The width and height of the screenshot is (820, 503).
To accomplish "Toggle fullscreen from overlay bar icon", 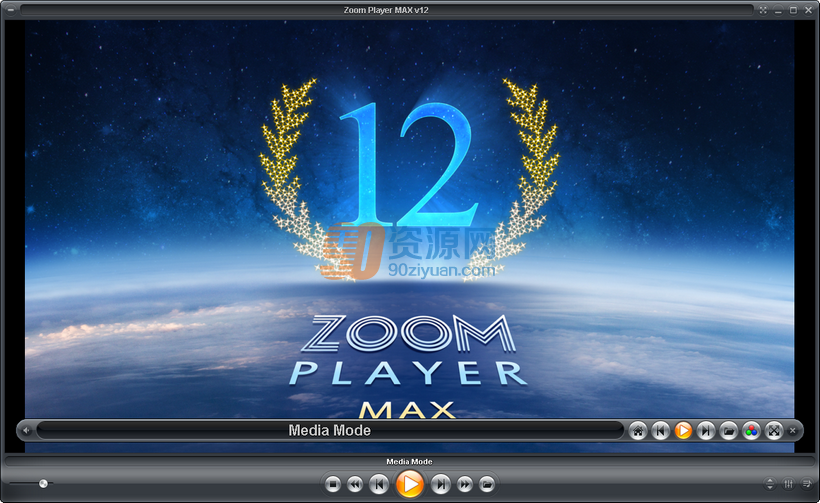I will click(774, 431).
